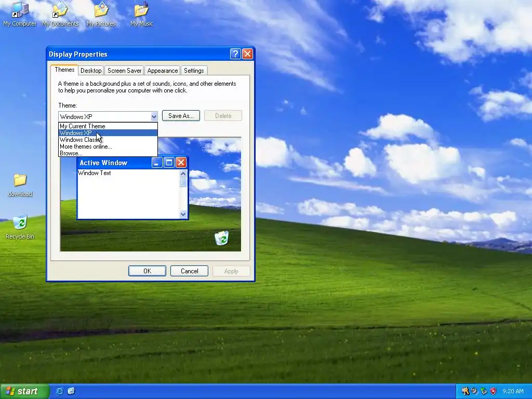Select My Pictures desktop icon
Image resolution: width=532 pixels, height=399 pixels.
point(101,14)
